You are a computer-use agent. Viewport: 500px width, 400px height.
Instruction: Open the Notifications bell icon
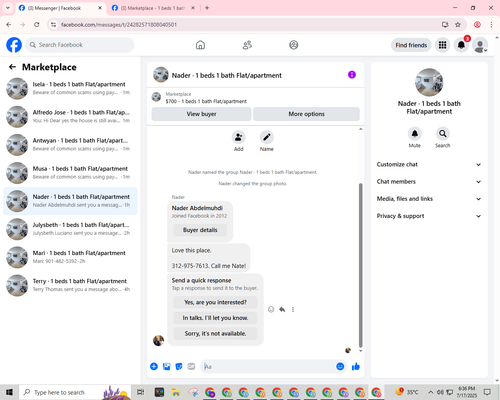pos(461,45)
